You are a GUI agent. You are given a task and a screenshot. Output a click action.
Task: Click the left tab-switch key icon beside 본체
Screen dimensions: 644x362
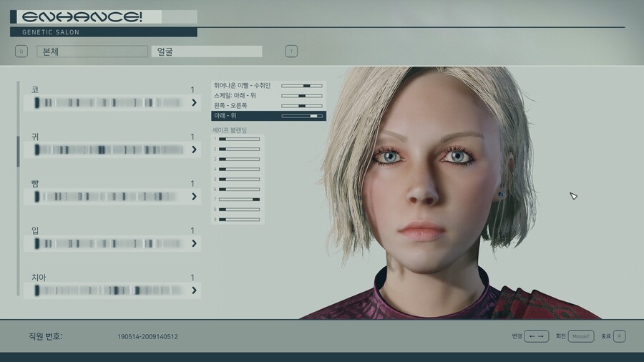(21, 52)
